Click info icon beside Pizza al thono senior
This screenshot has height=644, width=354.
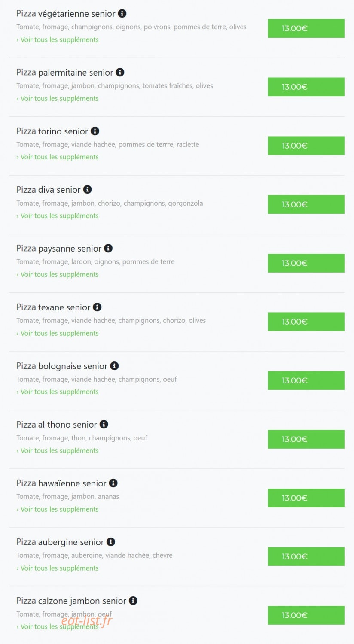tap(104, 424)
